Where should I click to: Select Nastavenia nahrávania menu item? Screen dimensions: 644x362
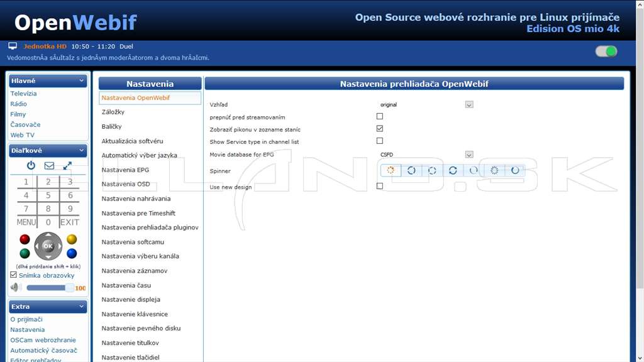[x=136, y=199]
